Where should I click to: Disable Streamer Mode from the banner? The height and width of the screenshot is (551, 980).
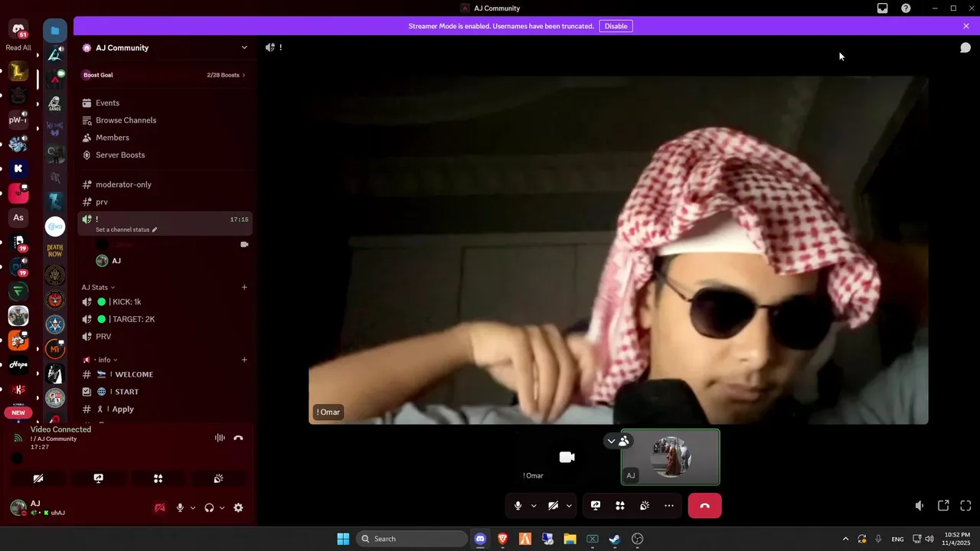(x=616, y=26)
